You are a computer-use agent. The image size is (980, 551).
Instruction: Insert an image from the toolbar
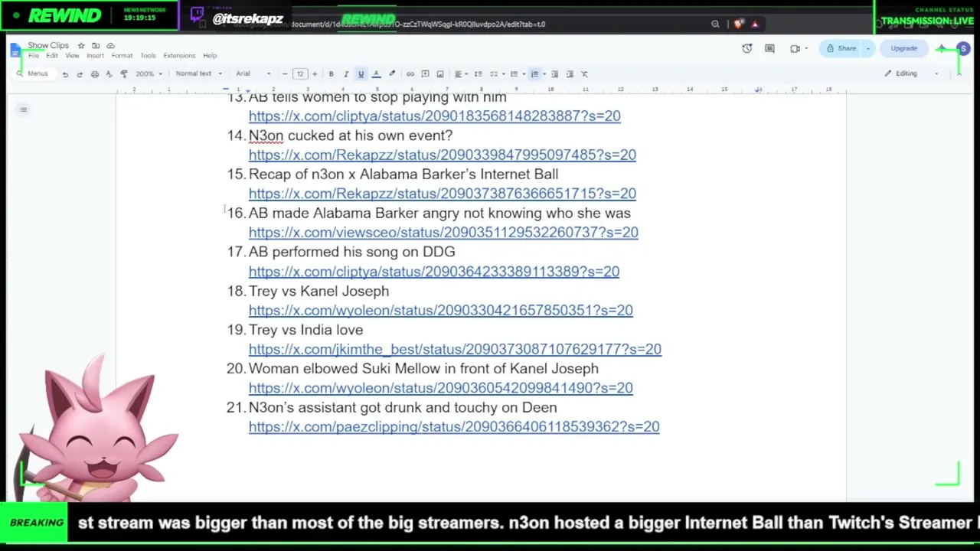click(x=440, y=74)
